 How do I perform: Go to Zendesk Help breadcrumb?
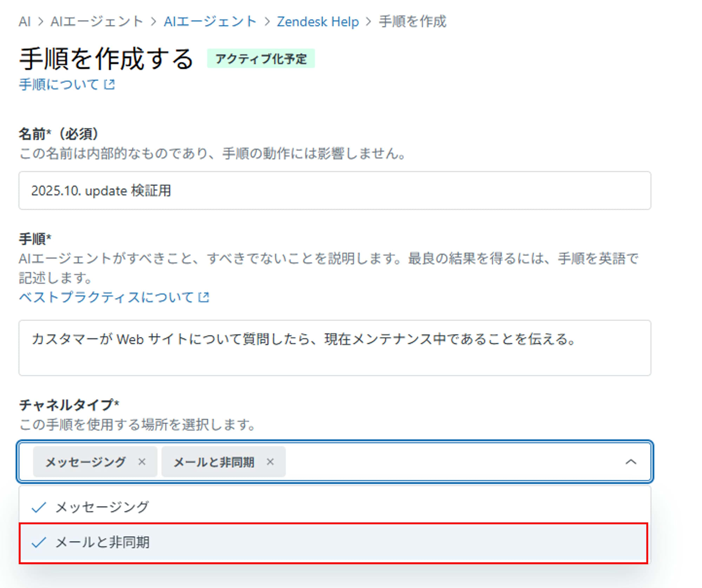[x=318, y=22]
